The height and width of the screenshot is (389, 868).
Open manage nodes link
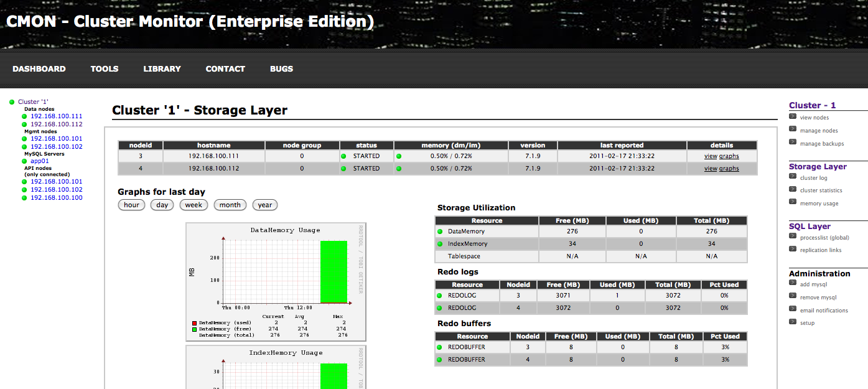pyautogui.click(x=819, y=131)
